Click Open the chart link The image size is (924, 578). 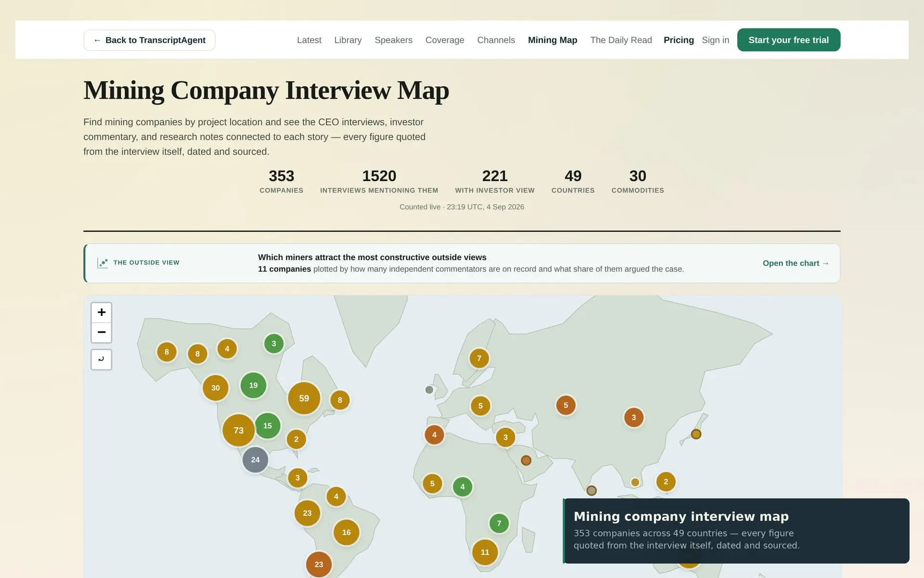pyautogui.click(x=796, y=263)
